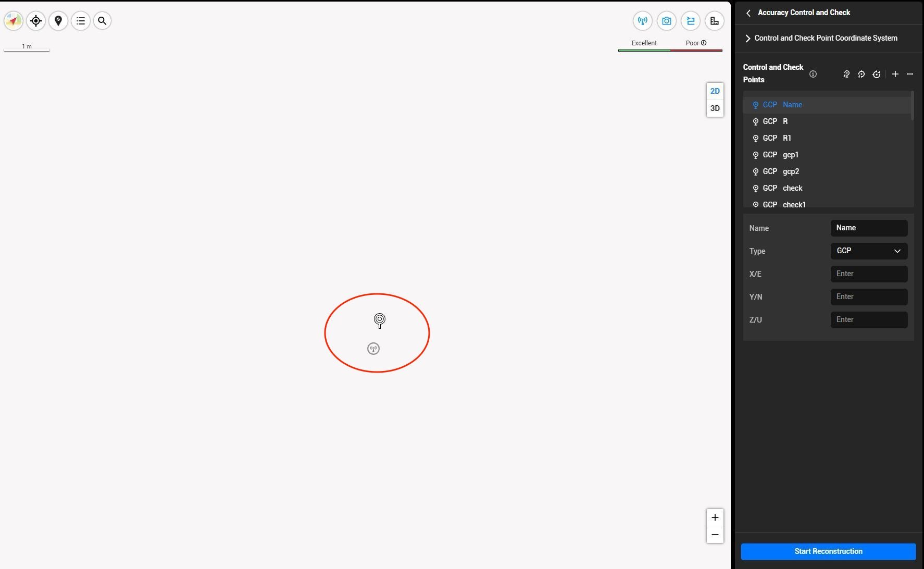This screenshot has height=569, width=924.
Task: Switch to 2D view
Action: click(715, 91)
